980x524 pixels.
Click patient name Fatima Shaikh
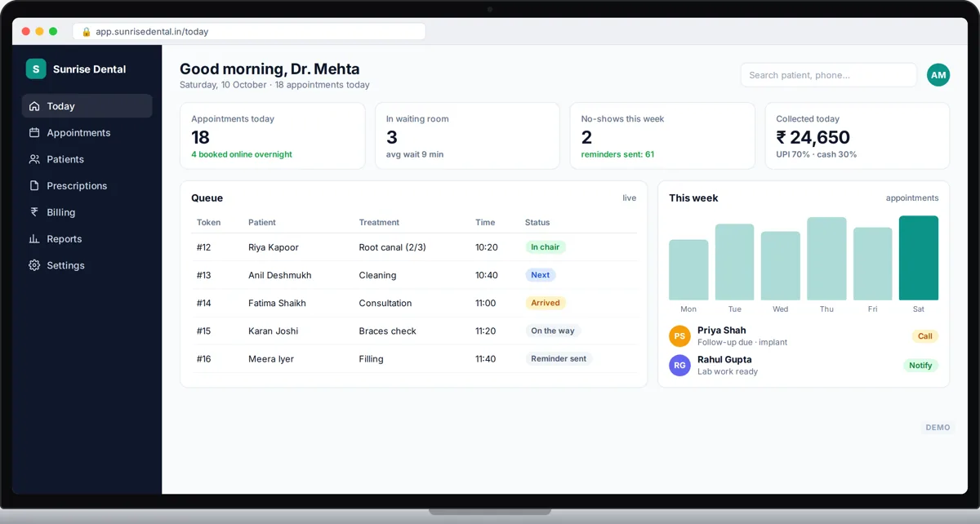point(277,303)
